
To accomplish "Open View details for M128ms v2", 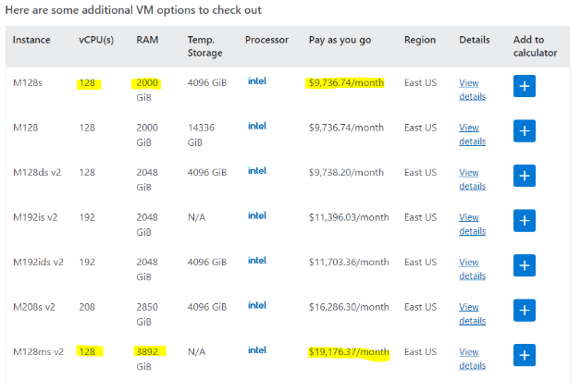I will (472, 359).
